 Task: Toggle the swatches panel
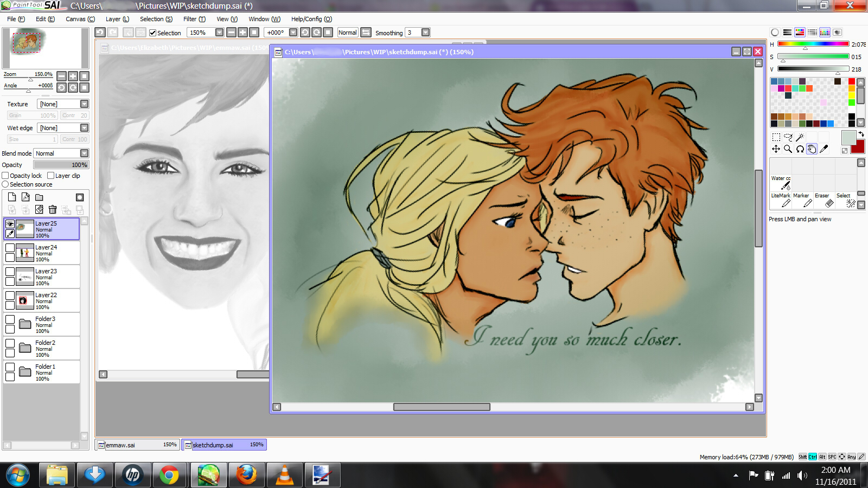pos(825,33)
